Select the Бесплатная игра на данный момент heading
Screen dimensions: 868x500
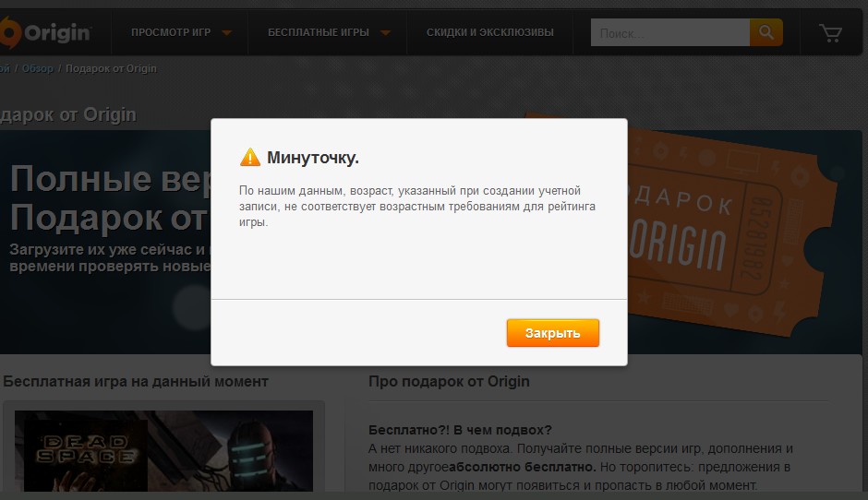(136, 381)
